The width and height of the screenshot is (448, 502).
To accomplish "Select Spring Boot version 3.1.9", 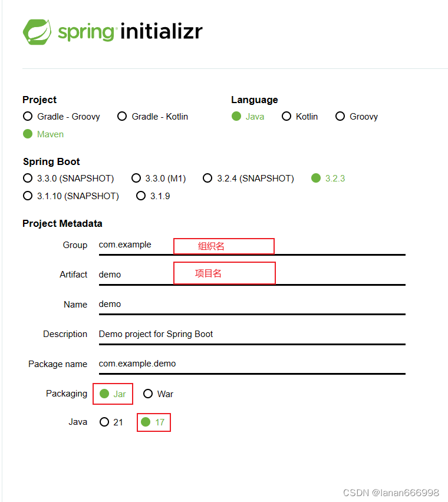I will pyautogui.click(x=153, y=196).
